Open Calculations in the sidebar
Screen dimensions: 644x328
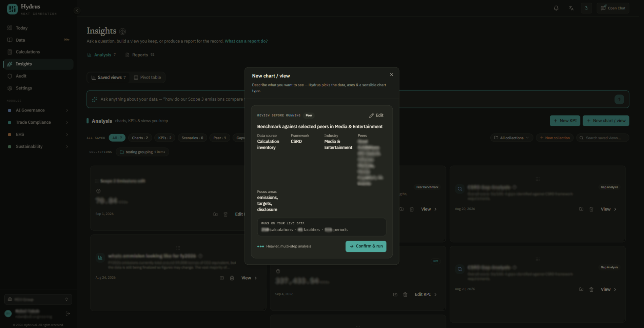(x=38, y=52)
